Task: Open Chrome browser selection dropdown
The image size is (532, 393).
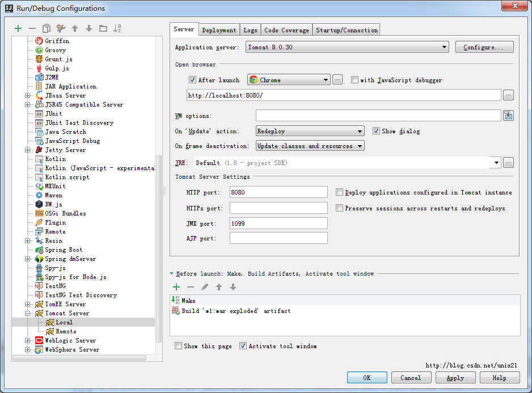Action: (x=289, y=80)
